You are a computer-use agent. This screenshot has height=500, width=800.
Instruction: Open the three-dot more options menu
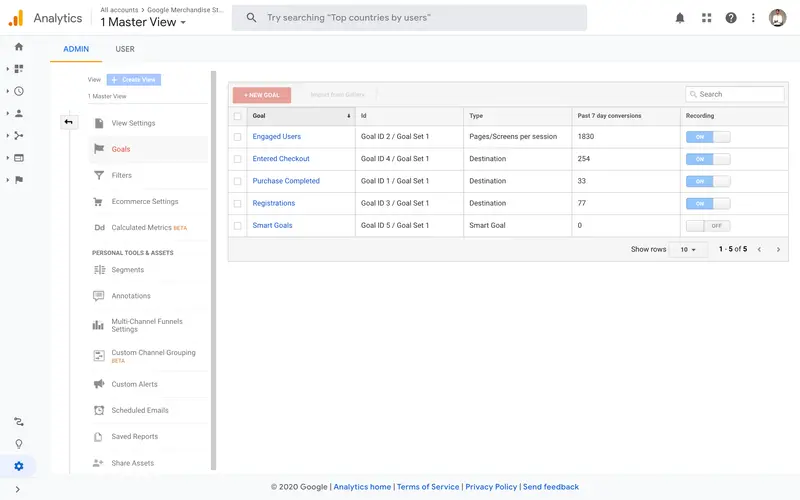click(x=753, y=18)
